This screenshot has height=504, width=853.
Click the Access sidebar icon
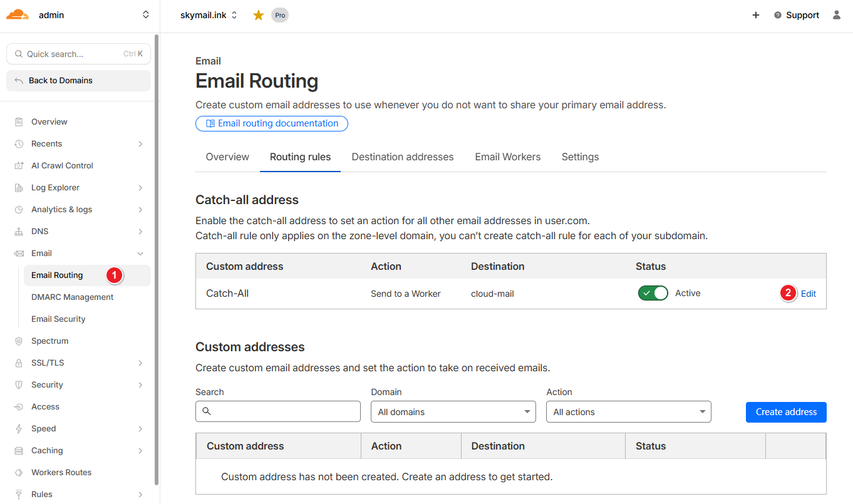point(19,407)
